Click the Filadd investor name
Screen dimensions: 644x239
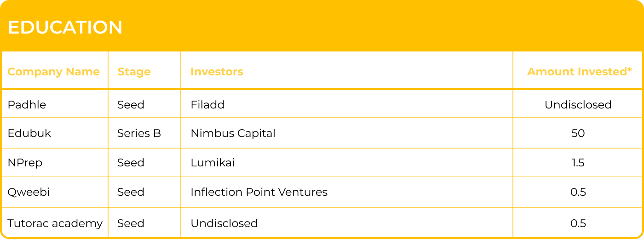tap(207, 105)
